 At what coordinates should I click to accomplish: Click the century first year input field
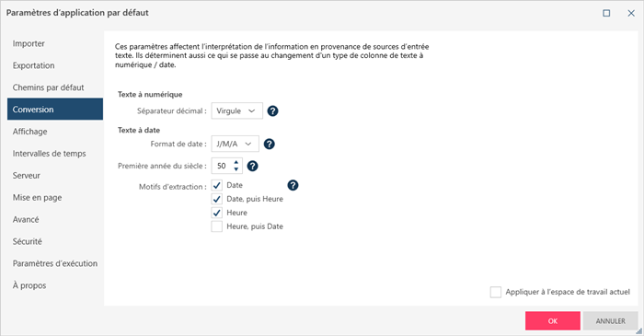[223, 166]
